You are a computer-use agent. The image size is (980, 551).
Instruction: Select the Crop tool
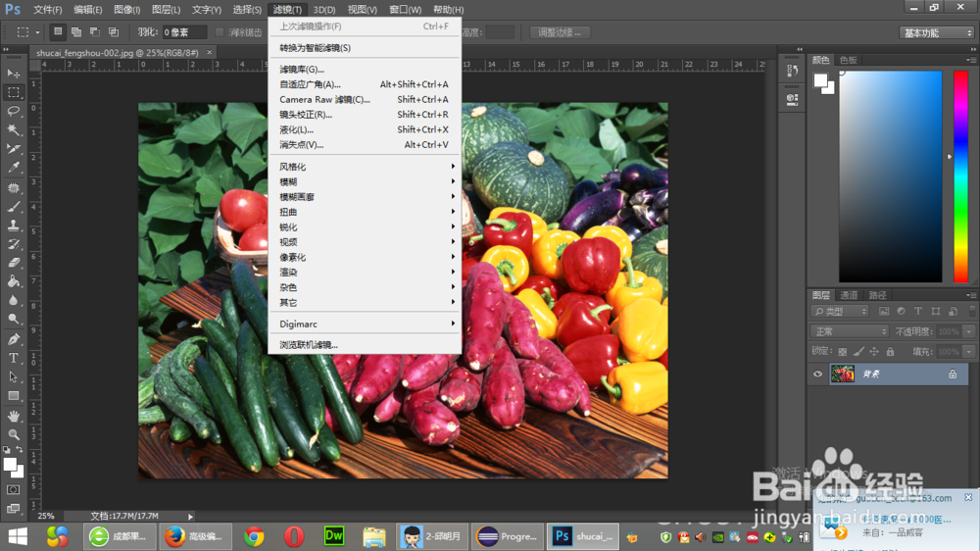pos(13,149)
